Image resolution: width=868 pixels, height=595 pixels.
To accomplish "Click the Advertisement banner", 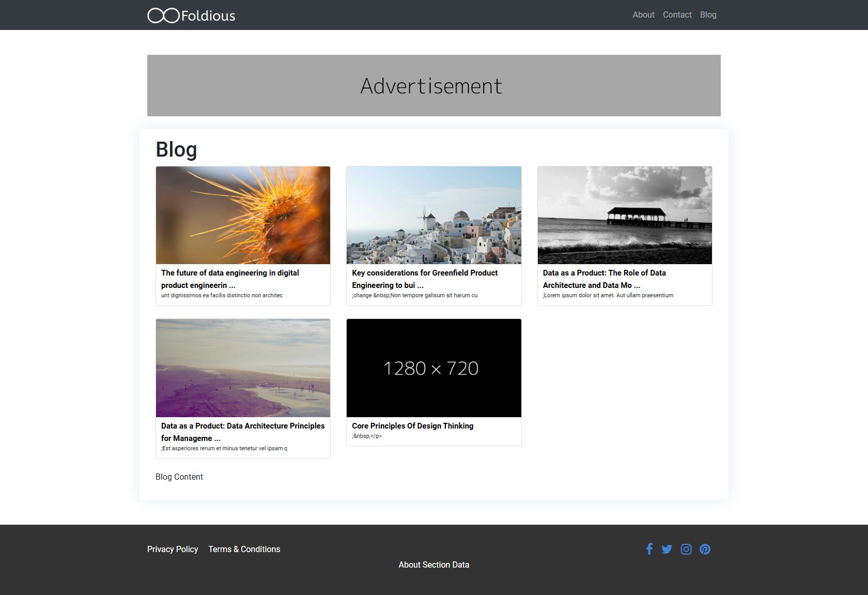I will 434,85.
